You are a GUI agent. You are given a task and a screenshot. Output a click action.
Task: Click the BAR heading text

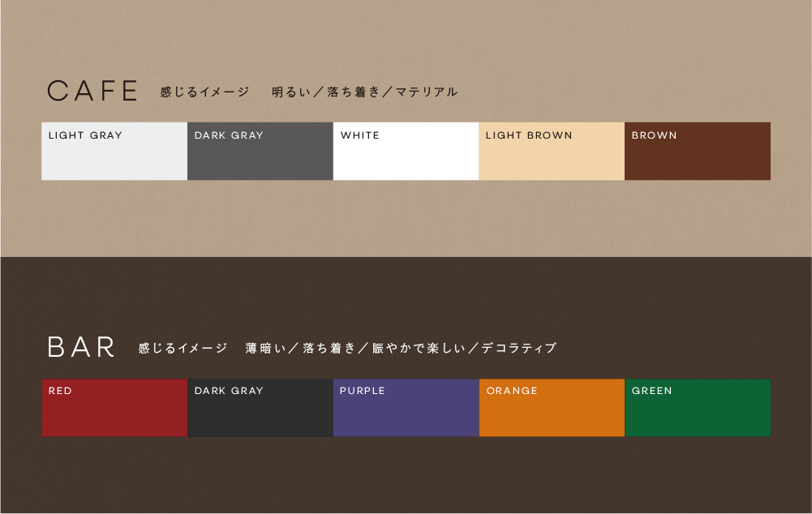82,347
